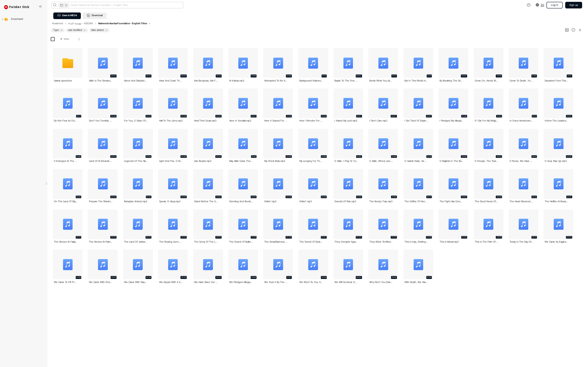Image resolution: width=588 pixels, height=367 pixels.
Task: Switch to the grid/list view toggle icon
Action: coord(567,30)
